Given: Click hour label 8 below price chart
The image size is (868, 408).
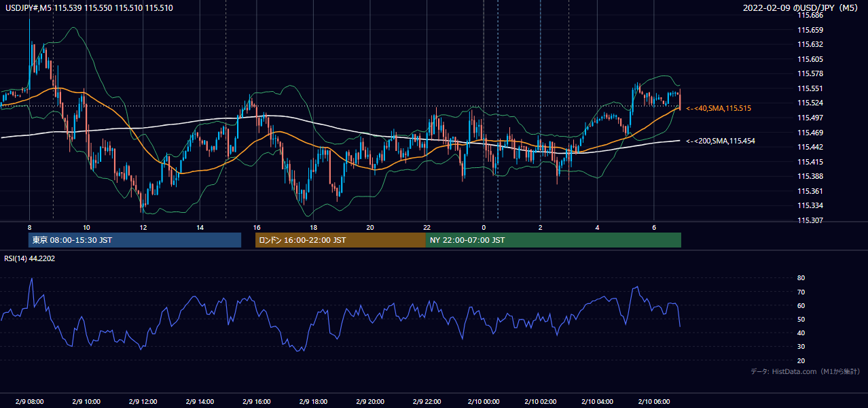Looking at the screenshot, I should tap(29, 227).
